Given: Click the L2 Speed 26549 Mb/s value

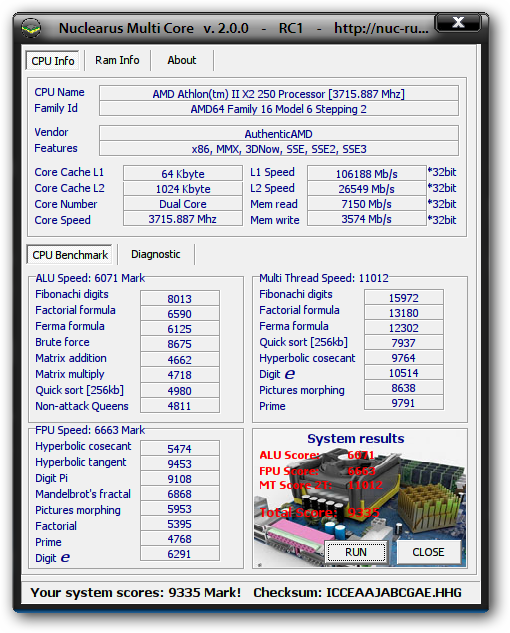Looking at the screenshot, I should click(367, 189).
